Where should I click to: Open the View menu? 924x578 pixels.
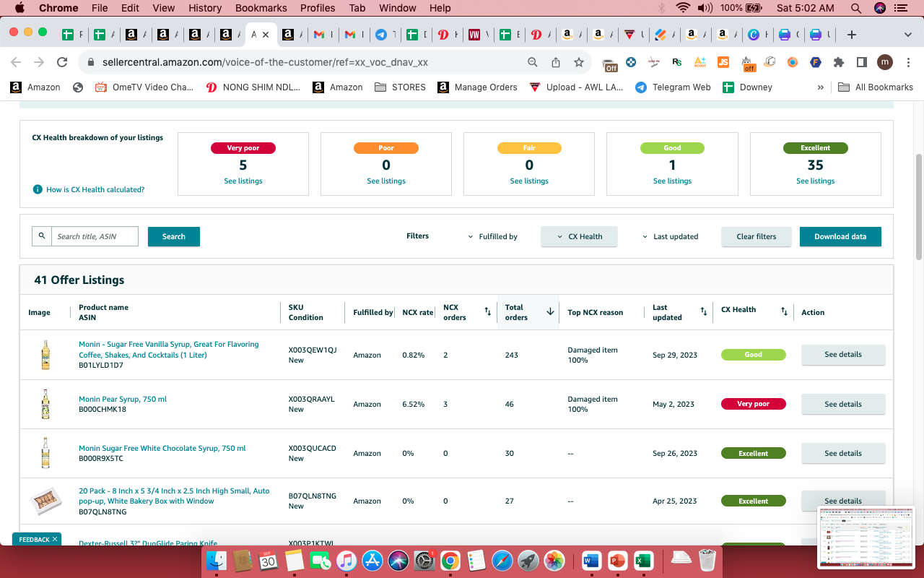point(164,8)
